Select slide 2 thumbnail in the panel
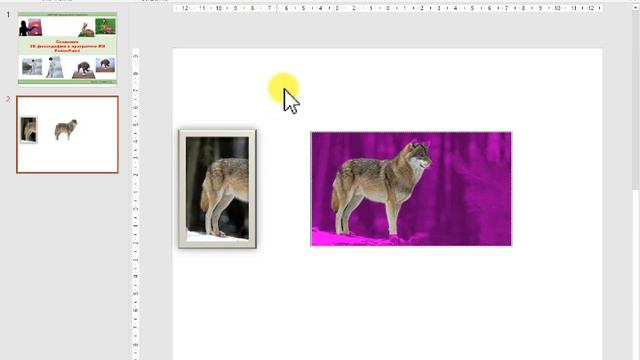640x360 pixels. click(67, 135)
